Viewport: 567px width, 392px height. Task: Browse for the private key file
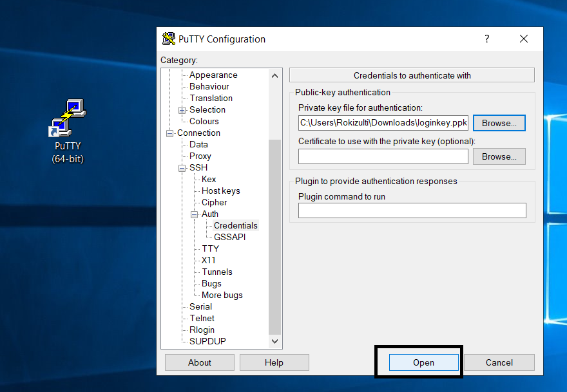point(499,123)
